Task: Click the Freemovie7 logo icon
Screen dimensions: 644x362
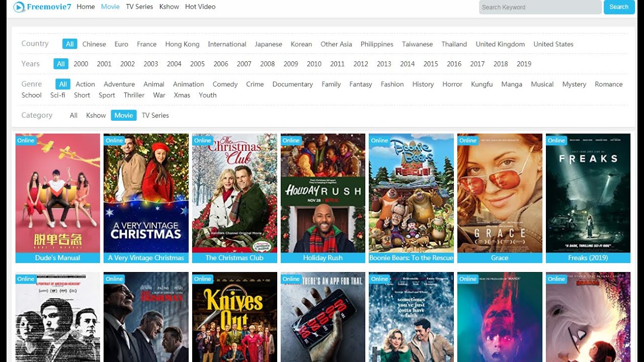Action: coord(19,7)
